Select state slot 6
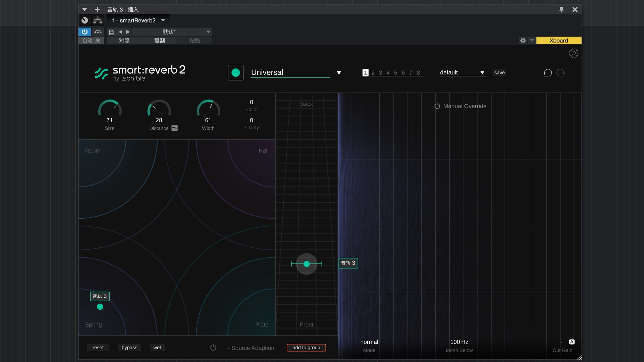Viewport: 644px width, 362px height. coord(403,73)
